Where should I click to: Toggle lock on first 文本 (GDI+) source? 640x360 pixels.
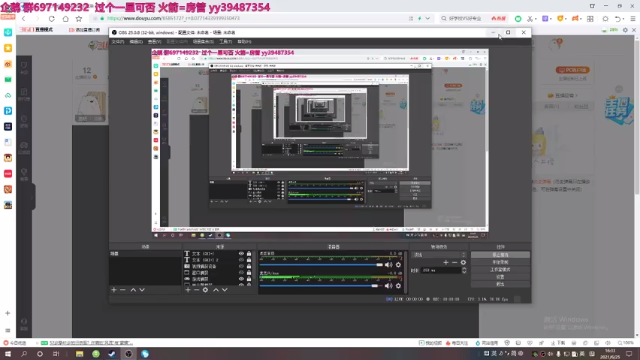pos(249,253)
